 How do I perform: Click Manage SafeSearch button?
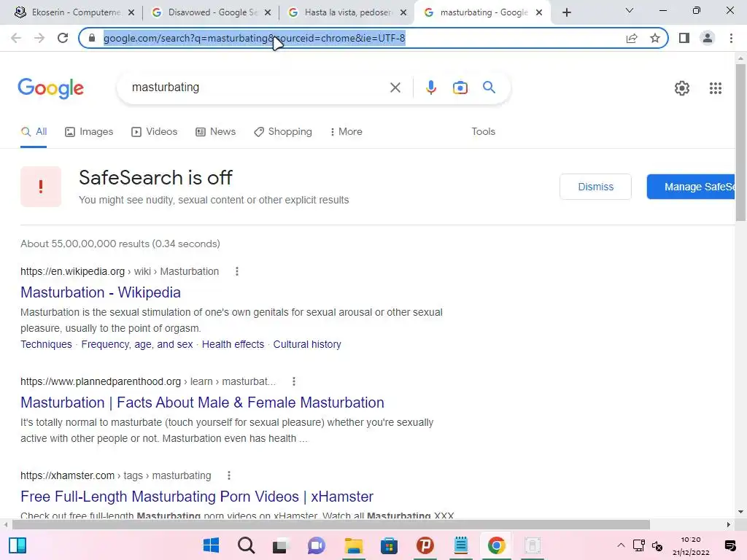[x=692, y=187]
